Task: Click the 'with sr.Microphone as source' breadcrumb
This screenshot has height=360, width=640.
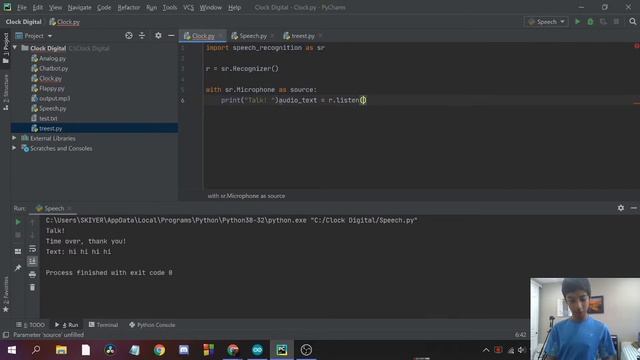Action: tap(246, 196)
